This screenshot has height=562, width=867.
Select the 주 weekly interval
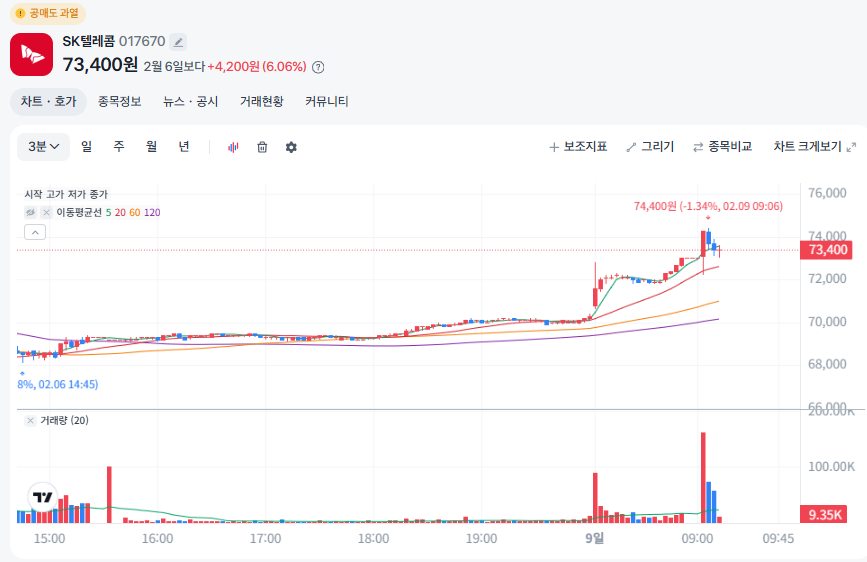(119, 147)
